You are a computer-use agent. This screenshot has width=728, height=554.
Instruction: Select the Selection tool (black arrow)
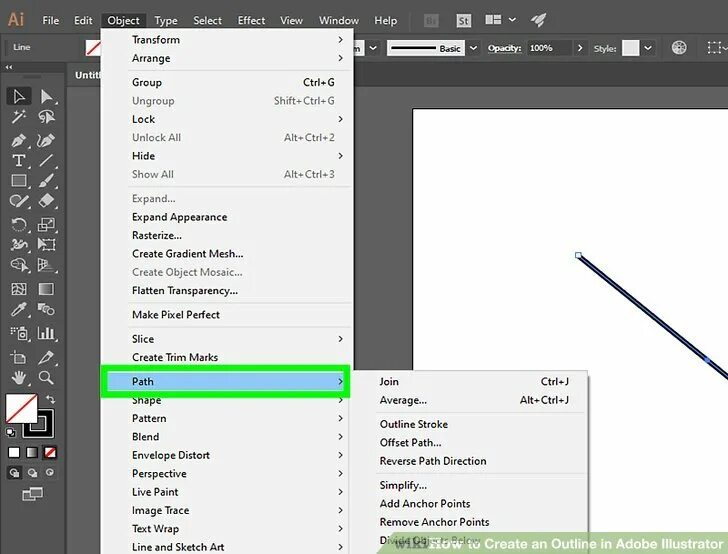point(19,96)
